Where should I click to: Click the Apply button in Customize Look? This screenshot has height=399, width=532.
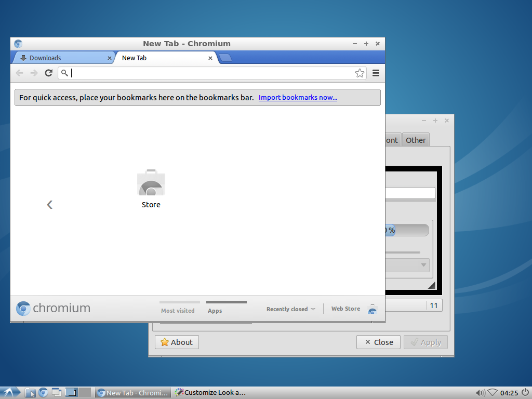pyautogui.click(x=425, y=342)
